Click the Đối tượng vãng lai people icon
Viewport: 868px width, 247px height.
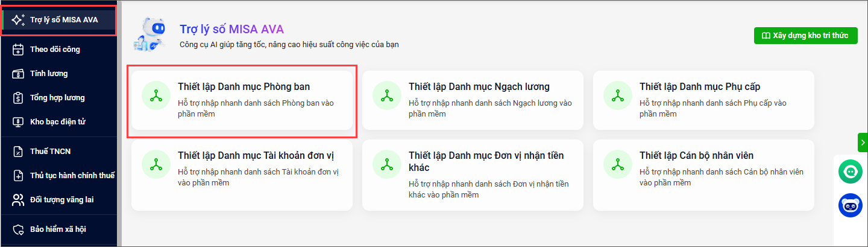[x=18, y=200]
